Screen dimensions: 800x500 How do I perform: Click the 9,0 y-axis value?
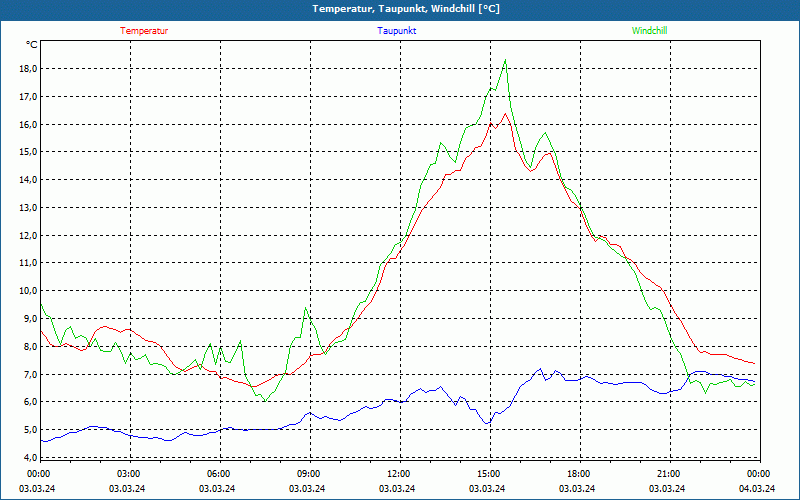(30, 318)
